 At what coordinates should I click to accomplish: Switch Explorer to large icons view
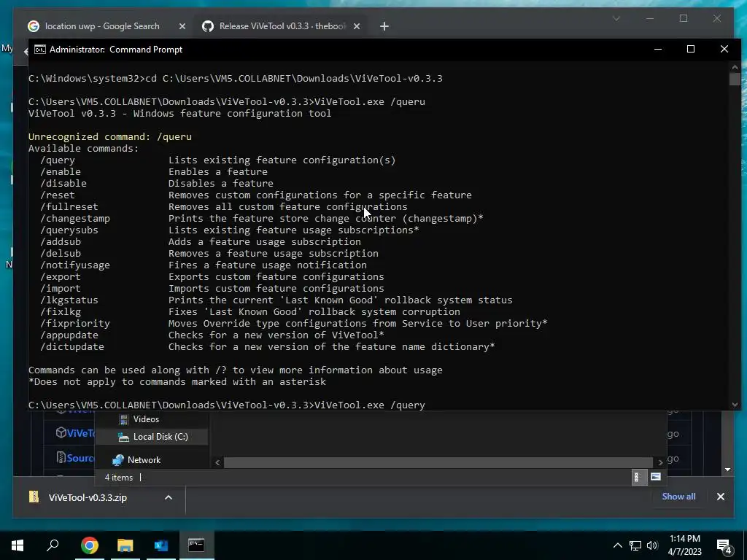pyautogui.click(x=656, y=477)
